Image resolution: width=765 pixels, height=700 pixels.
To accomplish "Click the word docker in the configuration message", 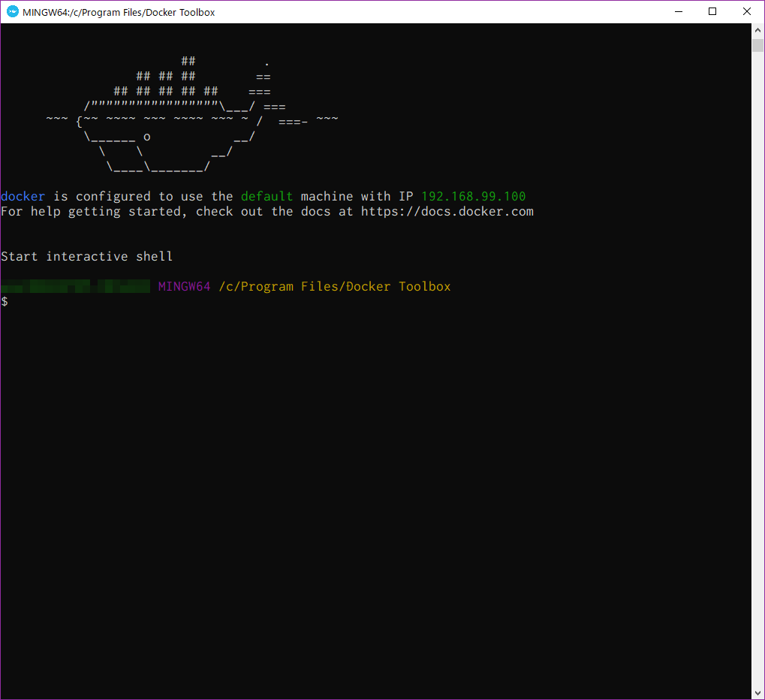I will (23, 196).
